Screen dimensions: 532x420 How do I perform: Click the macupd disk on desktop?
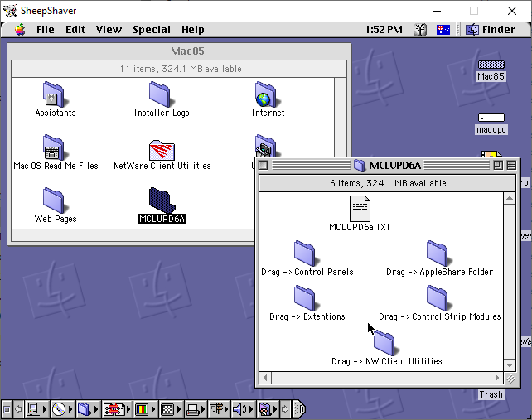click(491, 118)
